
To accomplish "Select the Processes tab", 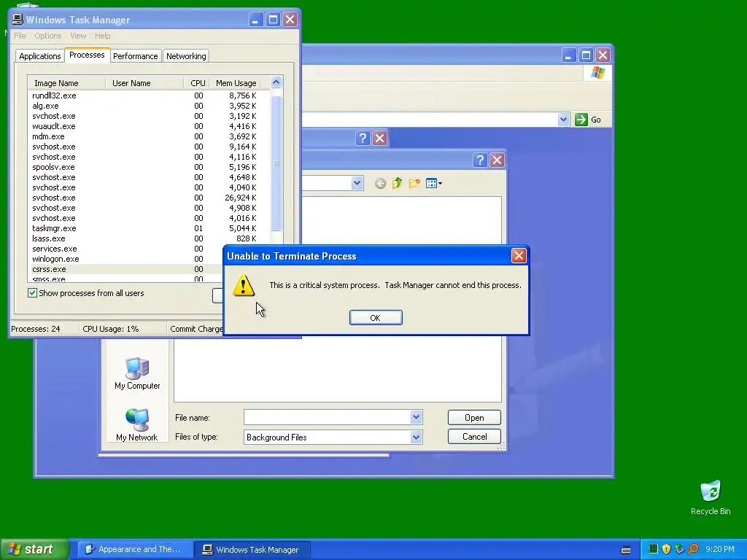I will (87, 55).
